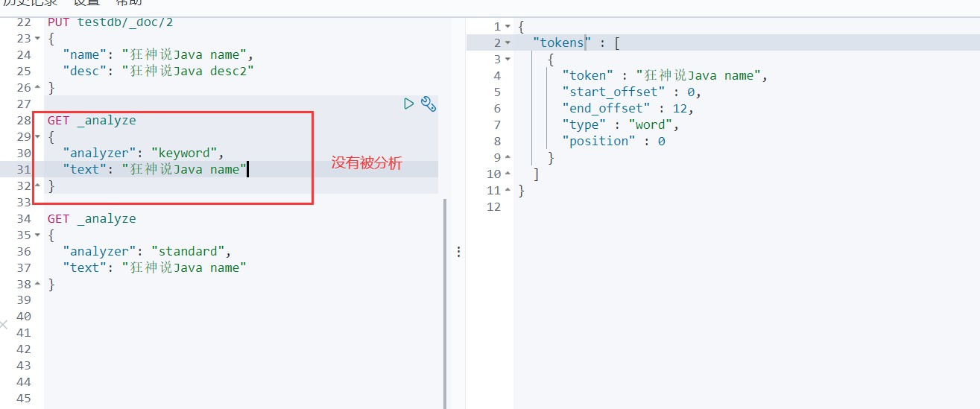
Task: Fold the tokens array at output line 2
Action: 508,42
